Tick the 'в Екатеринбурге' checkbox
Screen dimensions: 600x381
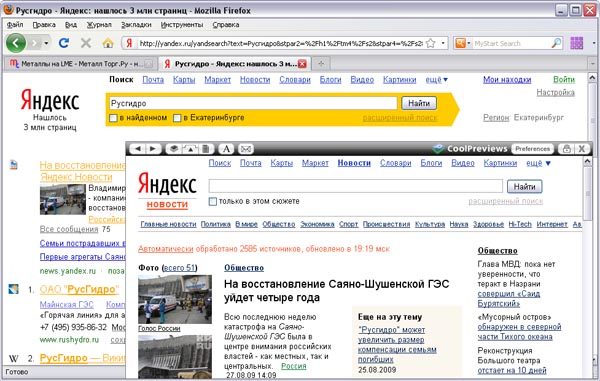pos(177,118)
